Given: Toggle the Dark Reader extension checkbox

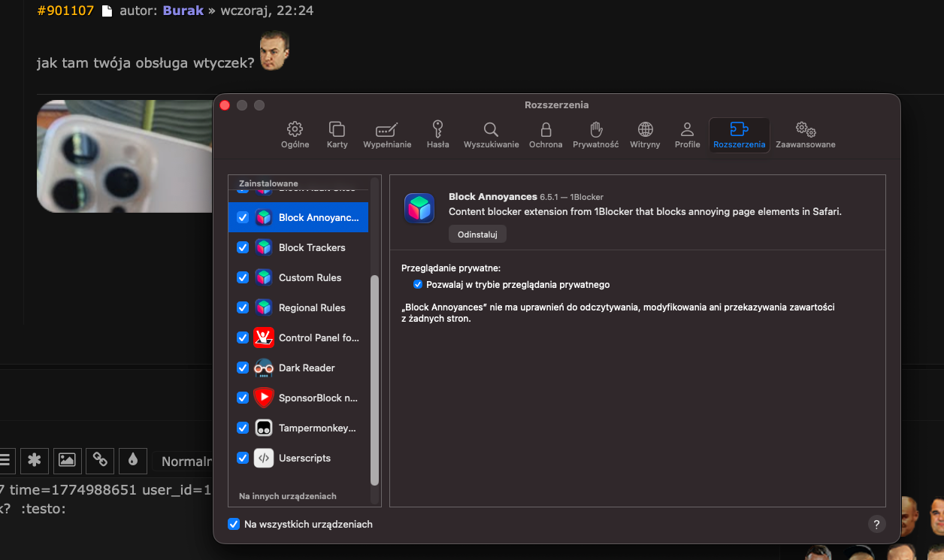Looking at the screenshot, I should click(243, 368).
